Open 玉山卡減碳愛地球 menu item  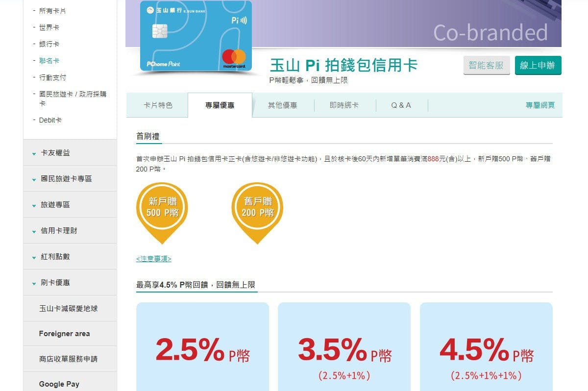click(70, 309)
